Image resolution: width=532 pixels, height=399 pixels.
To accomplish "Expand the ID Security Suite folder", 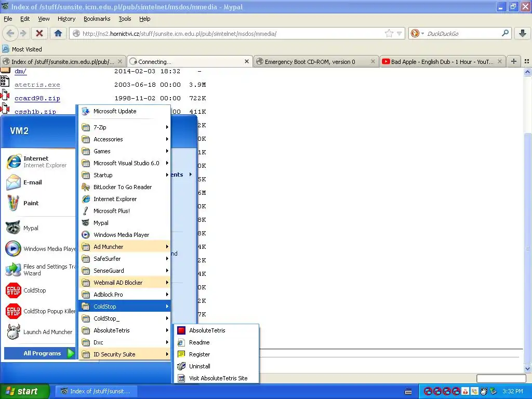I will [125, 354].
